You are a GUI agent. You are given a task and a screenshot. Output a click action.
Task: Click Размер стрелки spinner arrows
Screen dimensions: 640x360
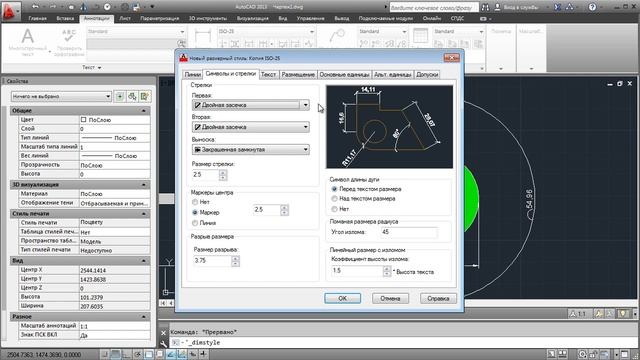point(222,175)
